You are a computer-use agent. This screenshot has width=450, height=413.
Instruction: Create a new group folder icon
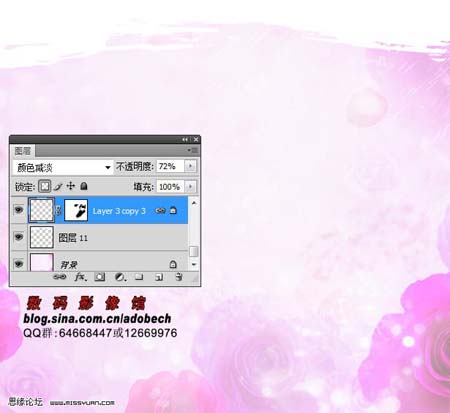click(x=139, y=277)
